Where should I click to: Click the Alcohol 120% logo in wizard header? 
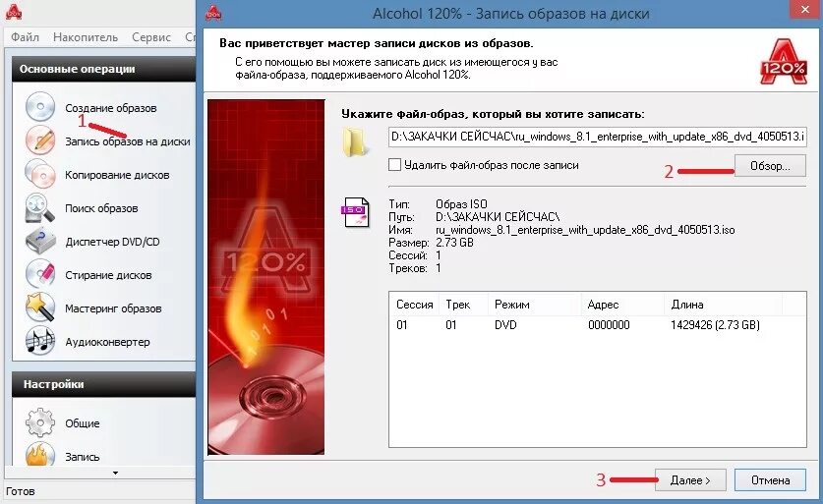[784, 61]
